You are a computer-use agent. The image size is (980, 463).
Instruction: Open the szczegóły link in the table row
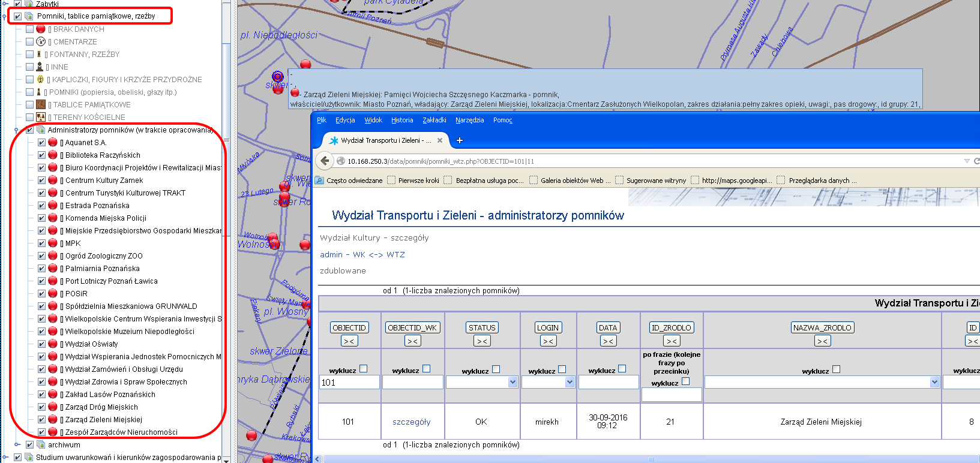tap(411, 422)
